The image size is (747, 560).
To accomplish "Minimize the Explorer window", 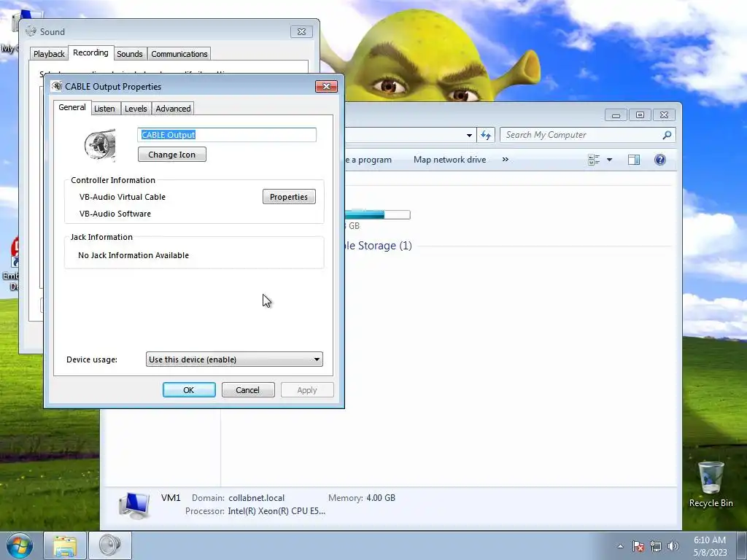I will tap(616, 115).
